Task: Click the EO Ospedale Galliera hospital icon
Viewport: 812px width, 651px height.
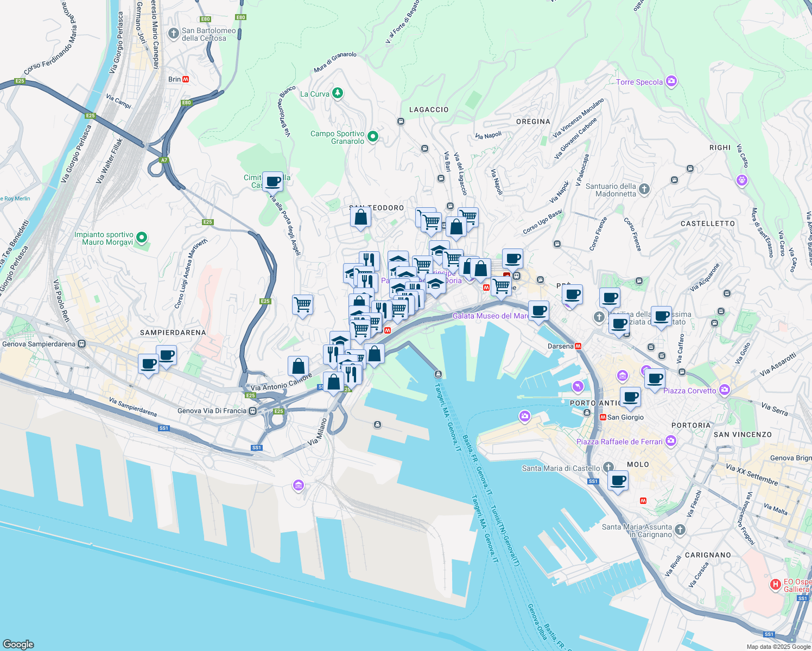Action: (775, 584)
